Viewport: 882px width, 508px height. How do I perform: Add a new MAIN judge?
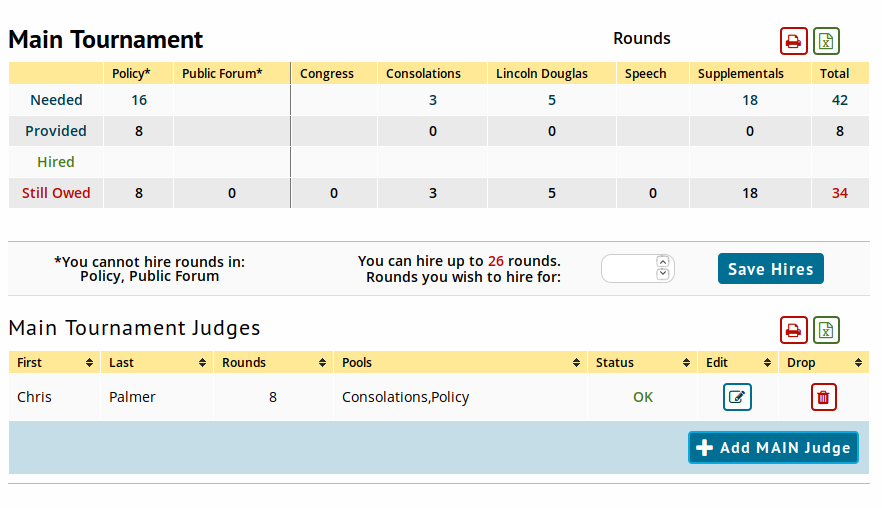773,447
